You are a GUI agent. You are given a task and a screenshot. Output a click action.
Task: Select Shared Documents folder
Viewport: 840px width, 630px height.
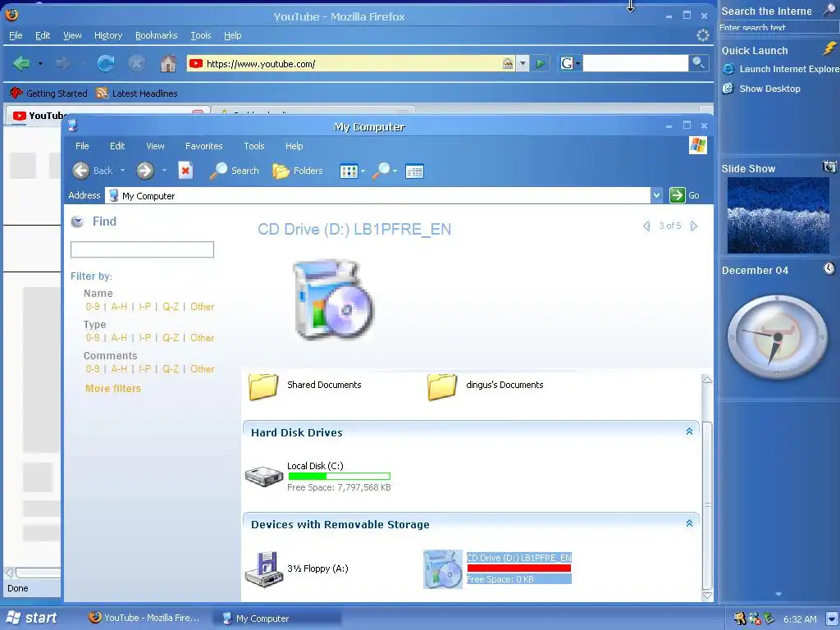[305, 386]
